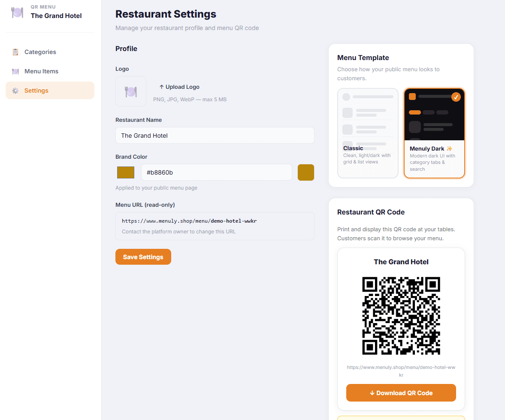Click the menu URL below the QR code
This screenshot has width=505, height=420.
(x=401, y=371)
